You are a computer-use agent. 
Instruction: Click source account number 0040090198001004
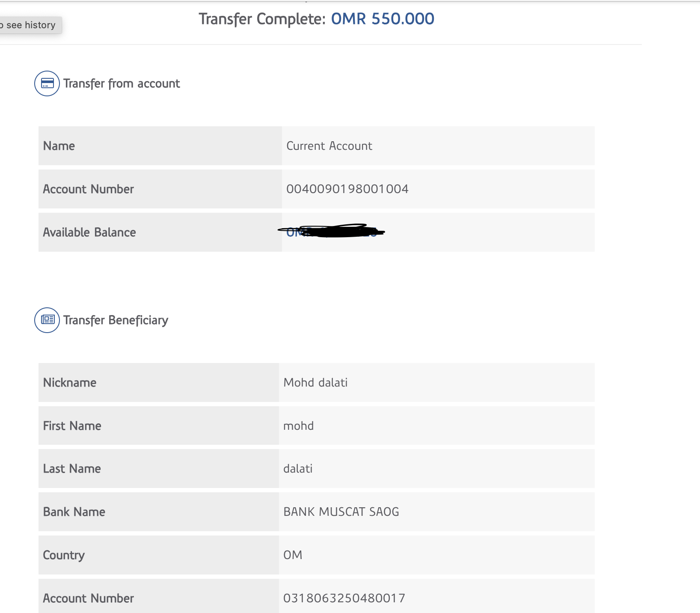[347, 189]
